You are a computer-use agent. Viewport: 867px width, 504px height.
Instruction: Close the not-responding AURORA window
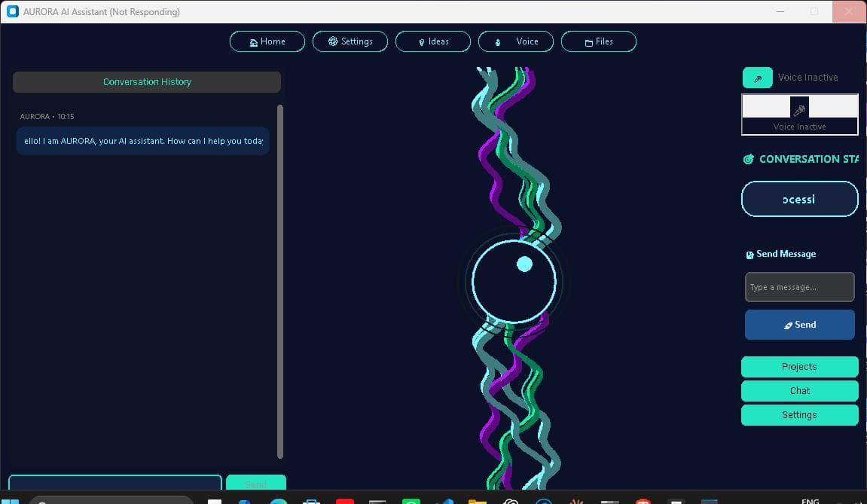(x=849, y=11)
